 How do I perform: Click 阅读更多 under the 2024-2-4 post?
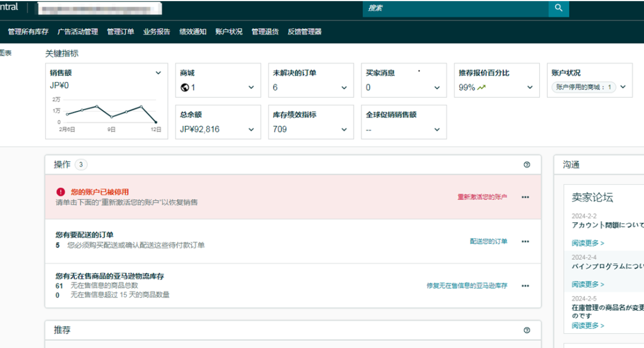pyautogui.click(x=588, y=284)
